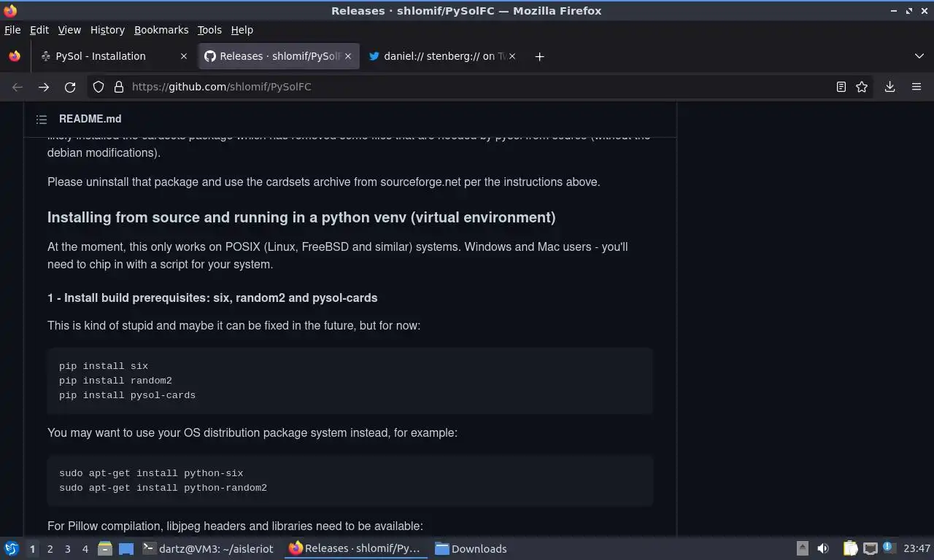934x560 pixels.
Task: Open the volume speaker tray icon
Action: point(823,548)
